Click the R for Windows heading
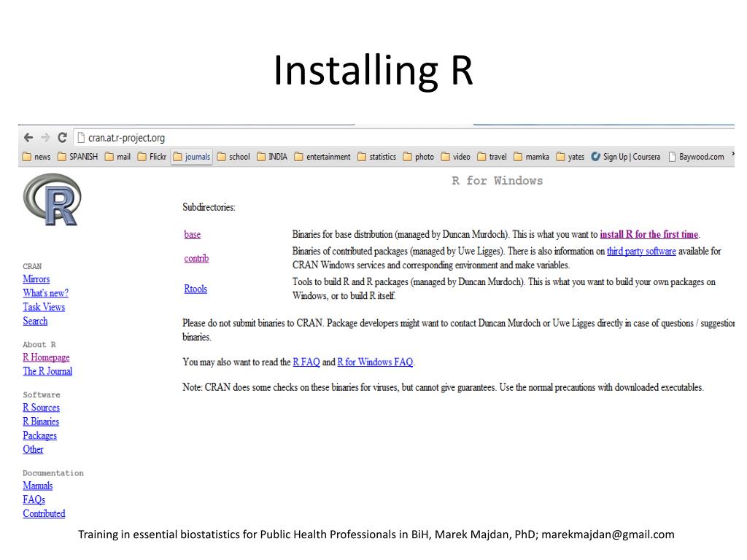 pos(498,181)
